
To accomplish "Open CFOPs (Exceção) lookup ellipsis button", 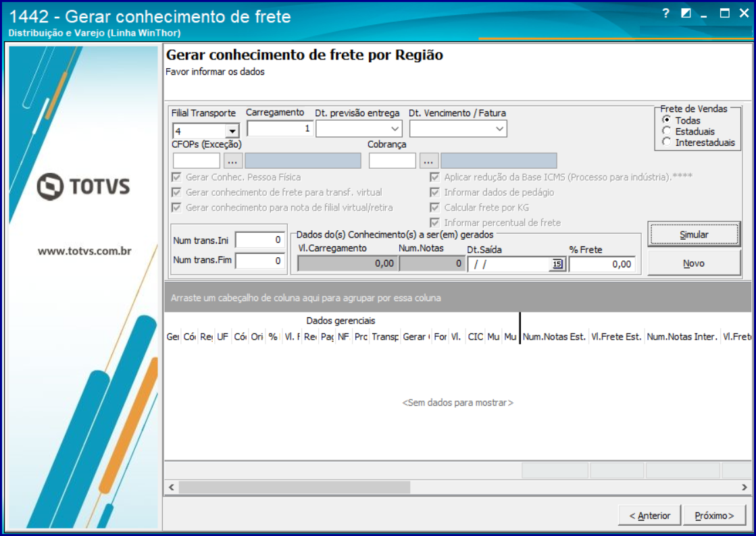I will point(233,161).
